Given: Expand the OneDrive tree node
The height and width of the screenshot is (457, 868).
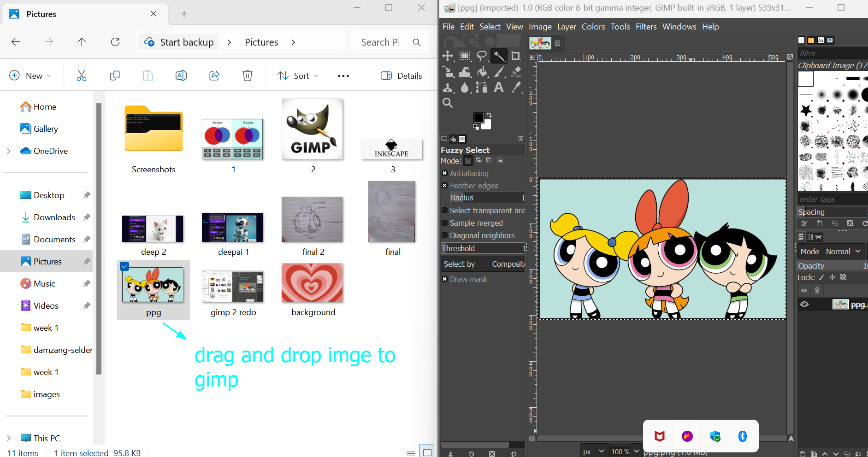Looking at the screenshot, I should (8, 151).
